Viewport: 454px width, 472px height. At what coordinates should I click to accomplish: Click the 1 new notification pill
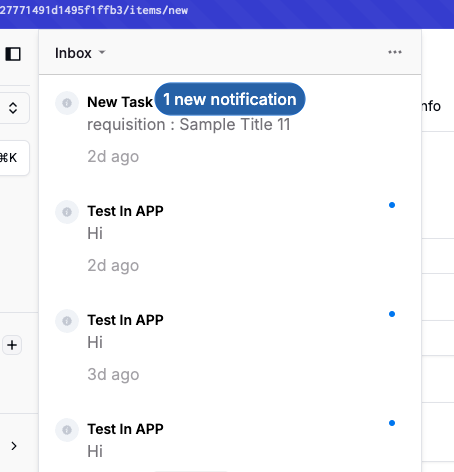pyautogui.click(x=230, y=99)
